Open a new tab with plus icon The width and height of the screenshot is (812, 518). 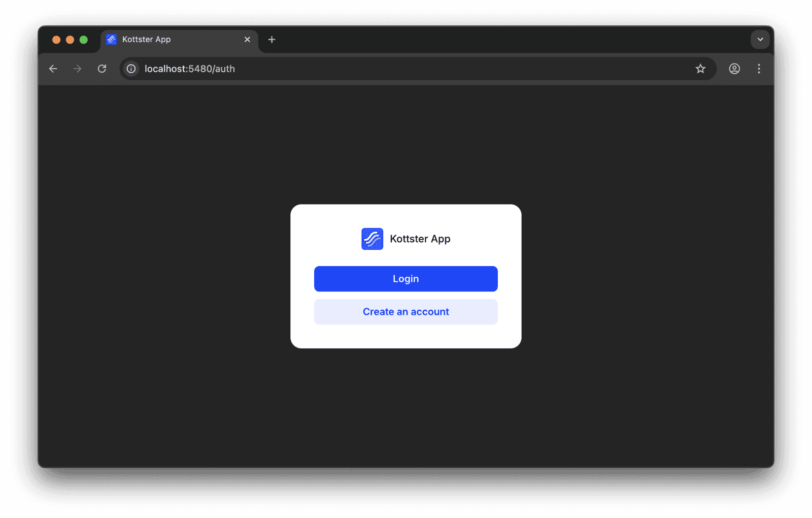coord(272,40)
